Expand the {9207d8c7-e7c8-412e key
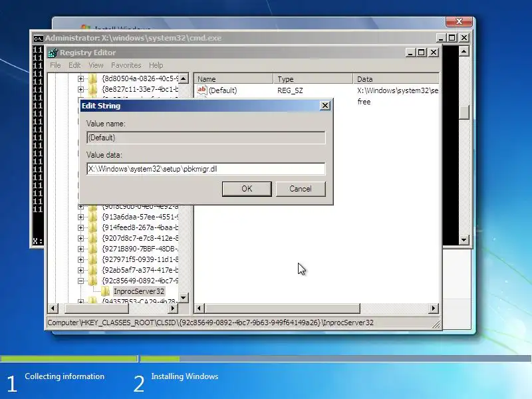The width and height of the screenshot is (532, 399). (x=80, y=238)
